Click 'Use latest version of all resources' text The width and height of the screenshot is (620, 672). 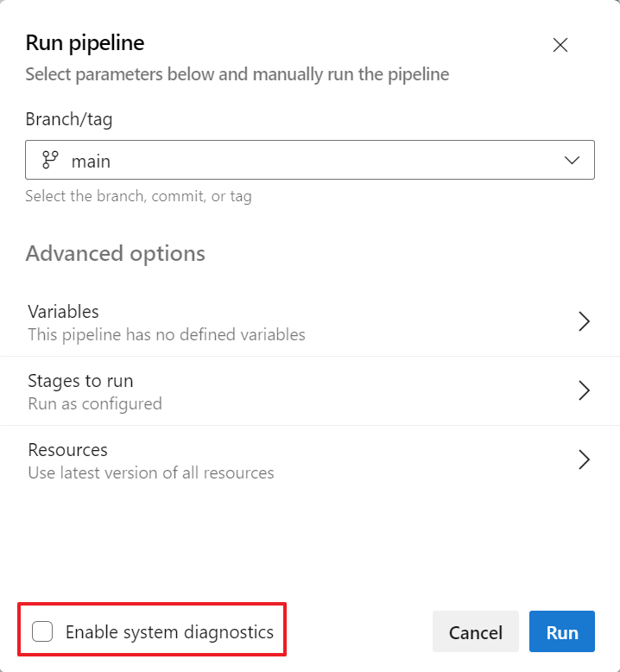pyautogui.click(x=151, y=472)
